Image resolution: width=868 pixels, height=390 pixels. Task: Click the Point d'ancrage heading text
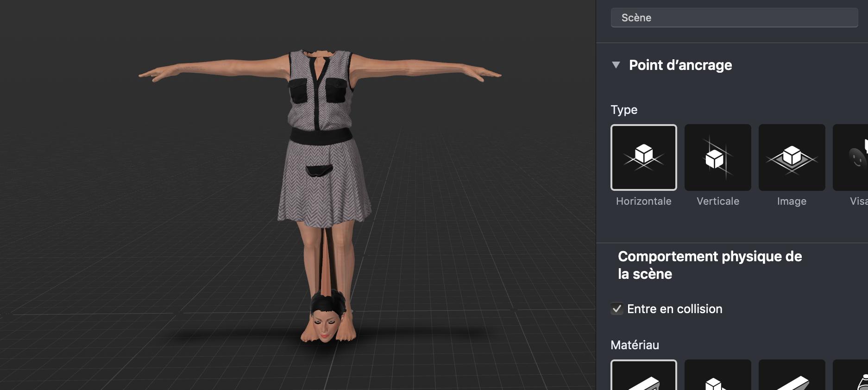680,65
